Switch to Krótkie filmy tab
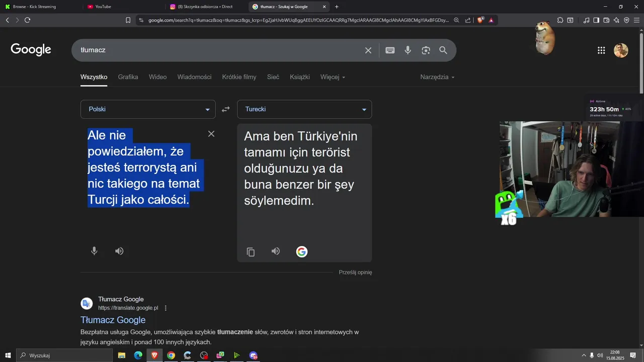The image size is (644, 362). (x=239, y=77)
